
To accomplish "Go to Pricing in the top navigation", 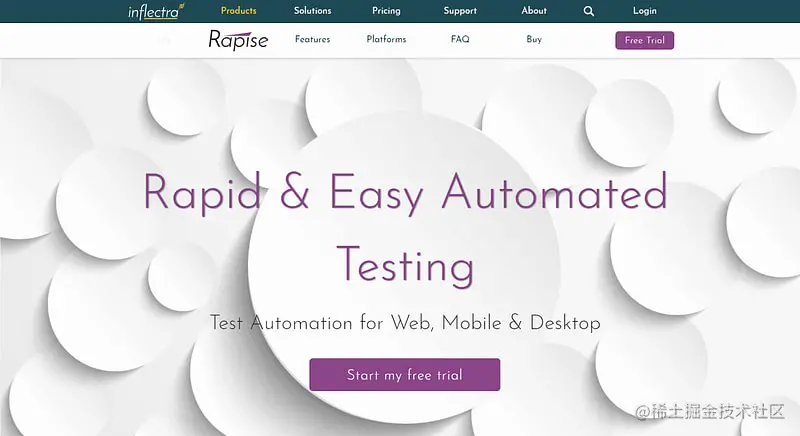I will coord(386,11).
